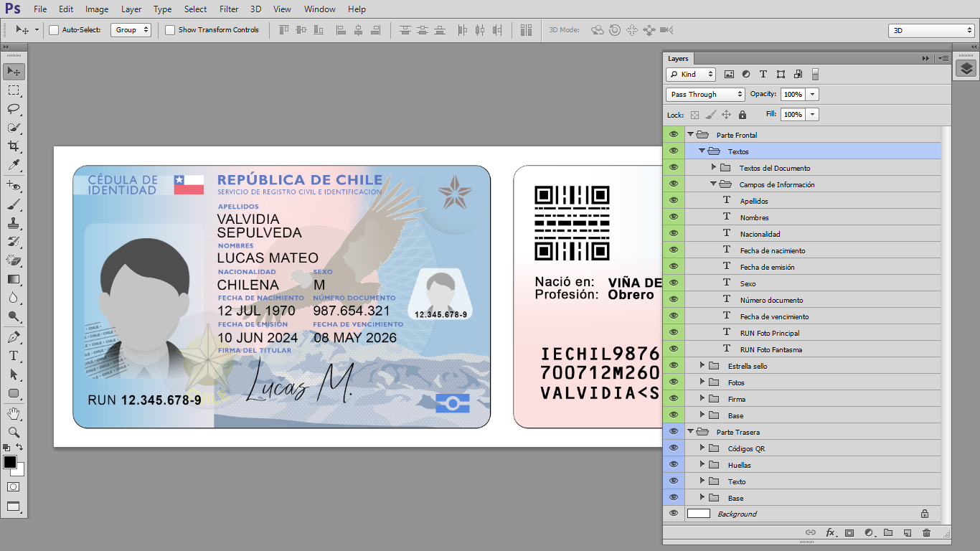Viewport: 980px width, 551px height.
Task: Swap foreground and background colors
Action: (19, 447)
